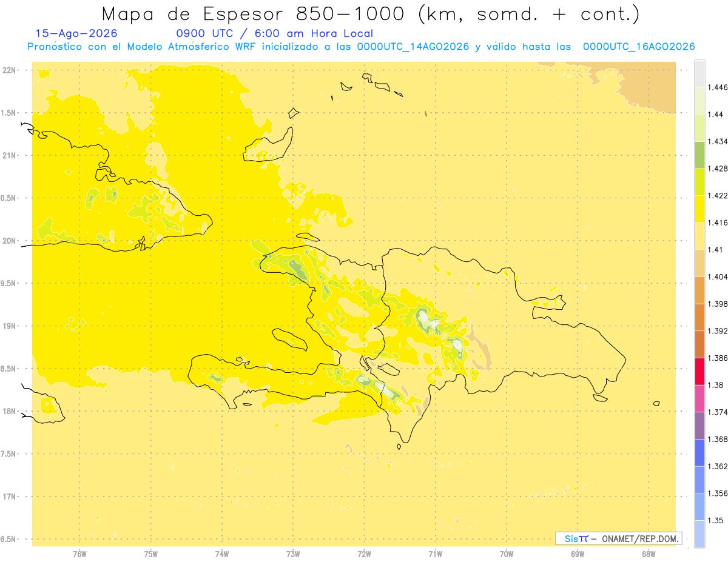Click the 75W longitude axis label
Screen dimensions: 728x562
151,554
